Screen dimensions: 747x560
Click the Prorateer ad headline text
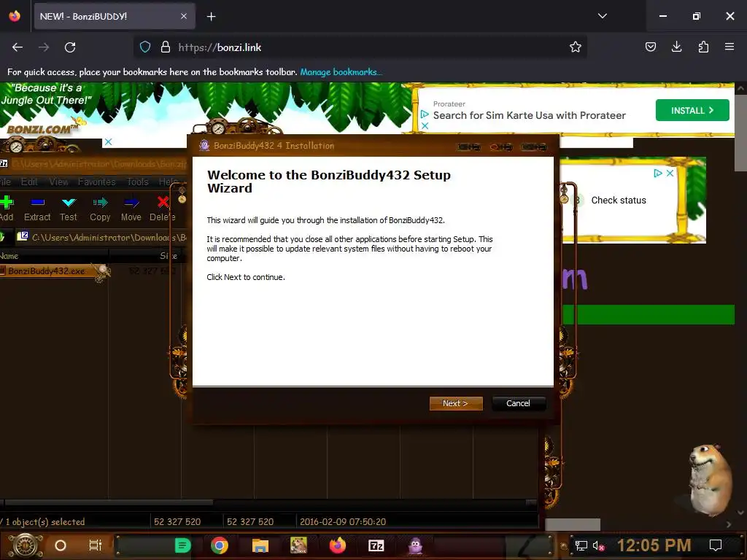(530, 115)
